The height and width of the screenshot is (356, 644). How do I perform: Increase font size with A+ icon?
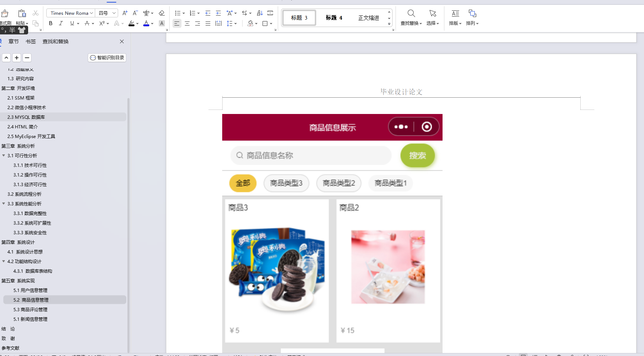click(125, 13)
